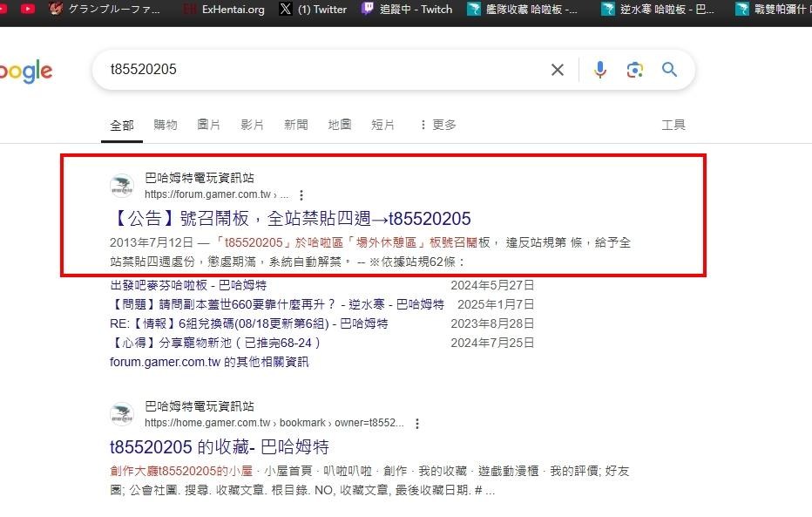Open the 逆水寒 哈啦板 bookmark
812x517 pixels.
[658, 9]
